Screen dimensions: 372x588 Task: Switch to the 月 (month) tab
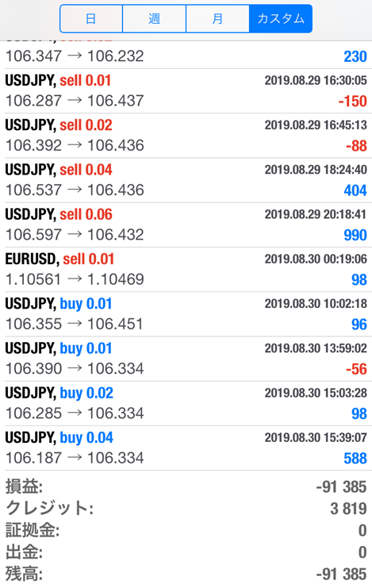[x=217, y=19]
